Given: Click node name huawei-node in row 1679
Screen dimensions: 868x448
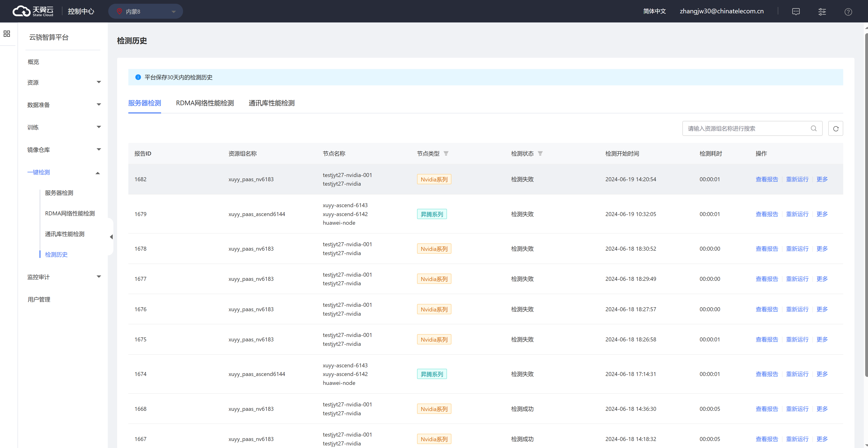Looking at the screenshot, I should 339,223.
